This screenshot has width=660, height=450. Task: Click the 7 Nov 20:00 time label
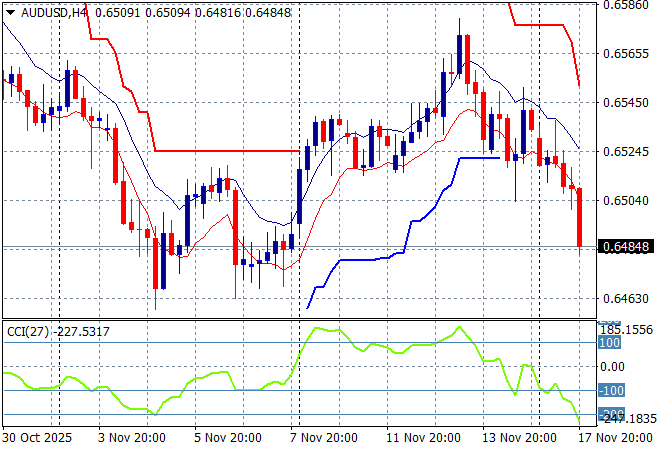(324, 438)
